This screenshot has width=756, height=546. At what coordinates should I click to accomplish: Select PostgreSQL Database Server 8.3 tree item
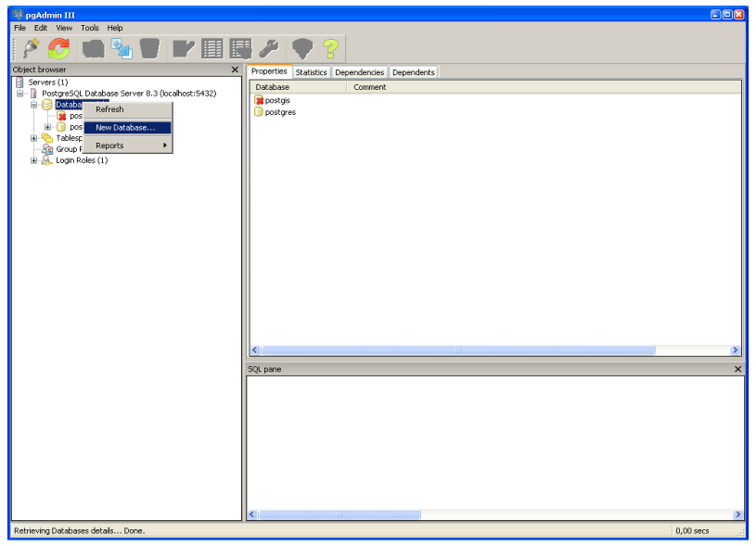tap(129, 94)
